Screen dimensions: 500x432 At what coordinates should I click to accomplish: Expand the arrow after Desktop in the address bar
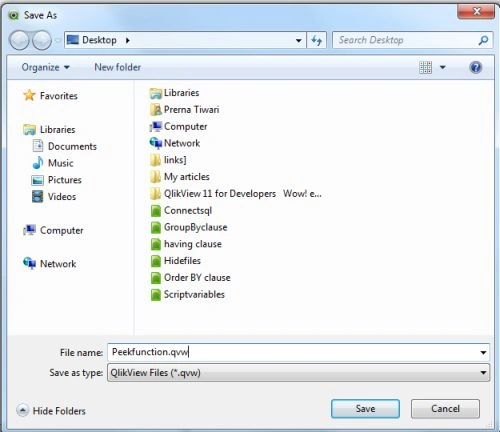click(127, 41)
